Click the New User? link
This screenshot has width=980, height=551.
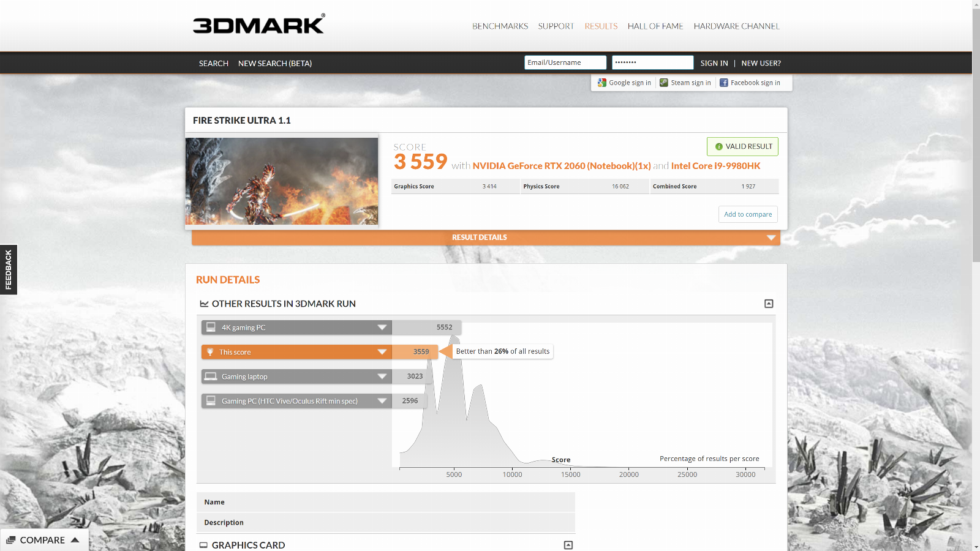[761, 63]
